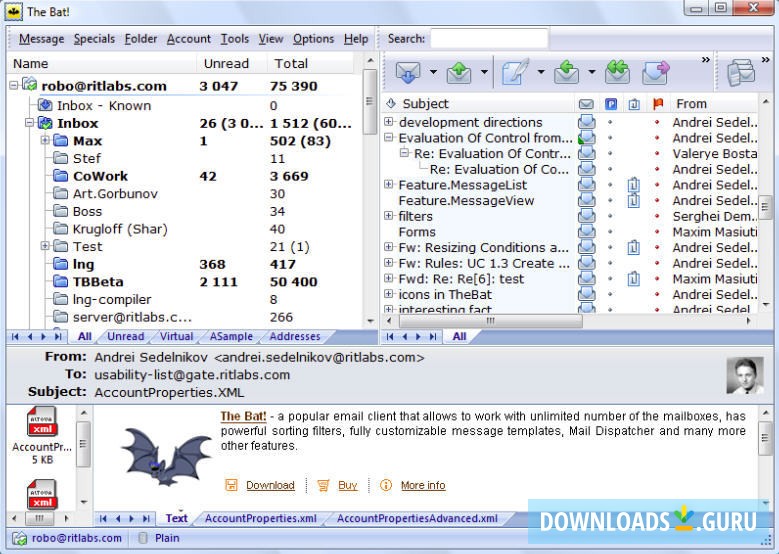Image resolution: width=779 pixels, height=554 pixels.
Task: Open the AccountPr... XML attachment icon
Action: [x=41, y=423]
